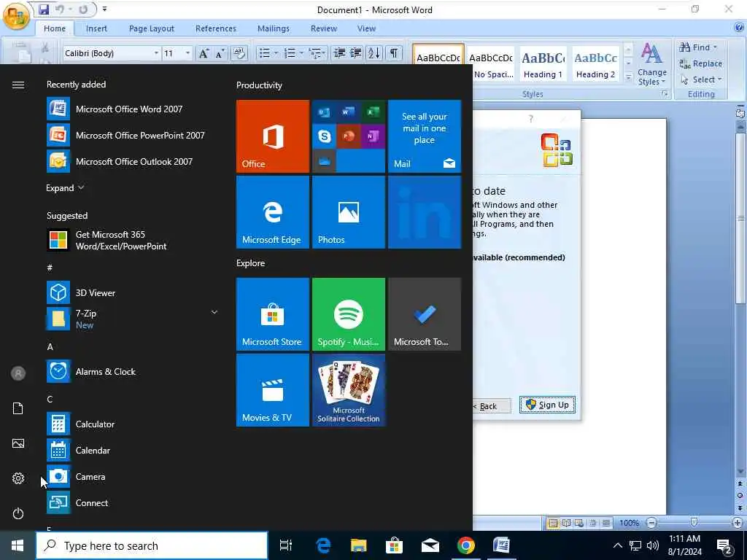Click the Replace button

coord(701,63)
